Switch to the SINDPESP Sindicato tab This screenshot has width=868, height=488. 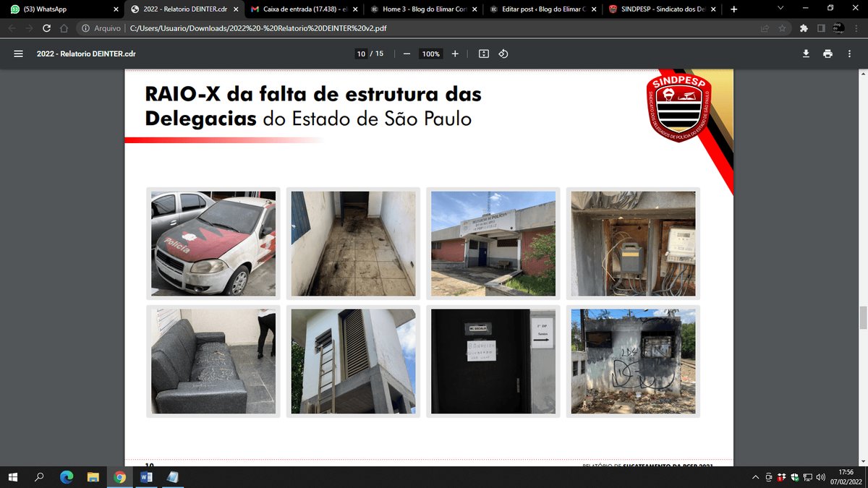[663, 9]
